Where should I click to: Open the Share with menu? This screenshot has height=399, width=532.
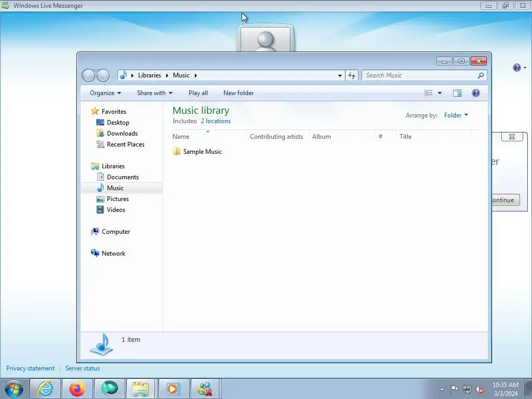[x=155, y=93]
